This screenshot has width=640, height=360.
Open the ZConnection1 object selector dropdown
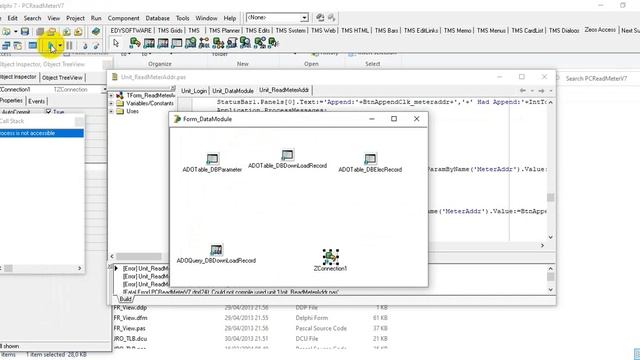point(104,89)
